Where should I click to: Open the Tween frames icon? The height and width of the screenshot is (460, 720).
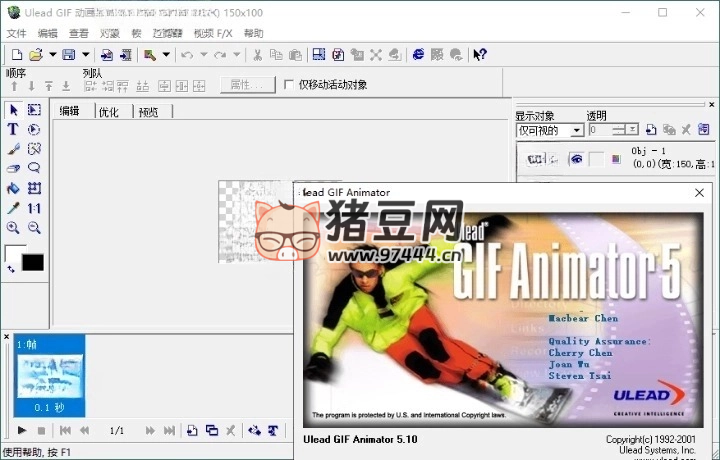click(x=254, y=431)
